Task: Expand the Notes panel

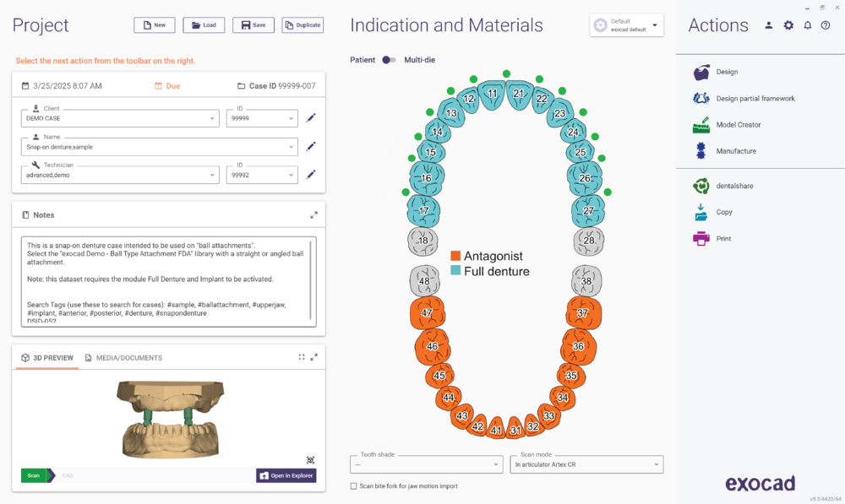Action: click(x=313, y=214)
